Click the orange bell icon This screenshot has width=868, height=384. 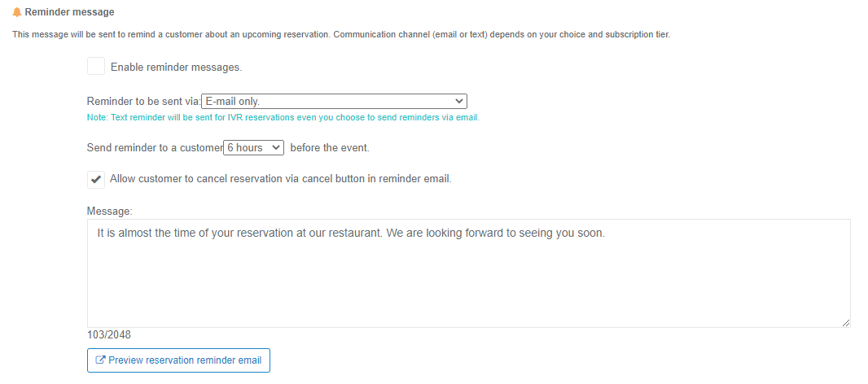tap(16, 11)
